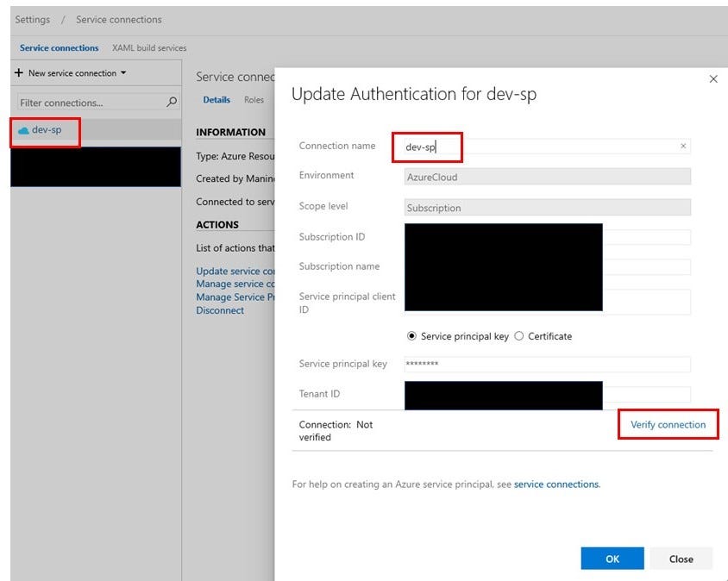The width and height of the screenshot is (728, 581).
Task: Clear the Connection name field using the X icon
Action: pos(683,147)
